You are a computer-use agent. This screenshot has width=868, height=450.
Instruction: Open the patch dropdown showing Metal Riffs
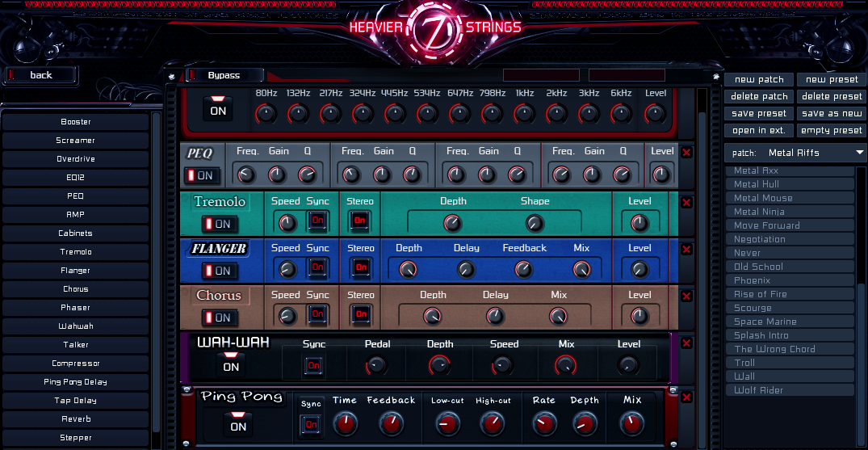coord(795,153)
